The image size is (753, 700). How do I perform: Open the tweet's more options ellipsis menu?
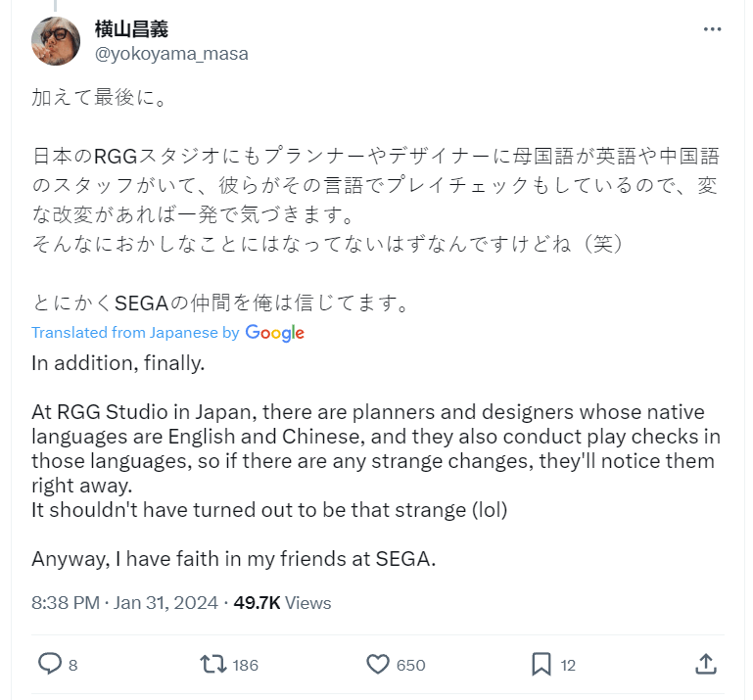coord(712,29)
